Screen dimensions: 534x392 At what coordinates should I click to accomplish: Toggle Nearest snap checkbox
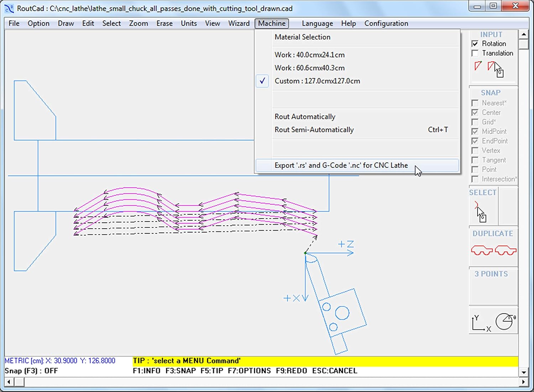click(475, 103)
